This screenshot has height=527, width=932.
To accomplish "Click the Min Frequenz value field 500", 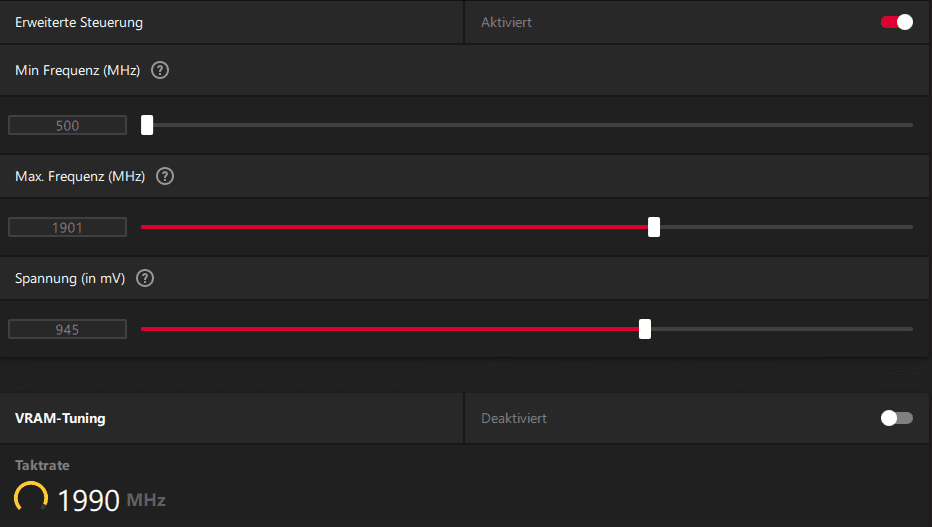I will click(x=67, y=125).
